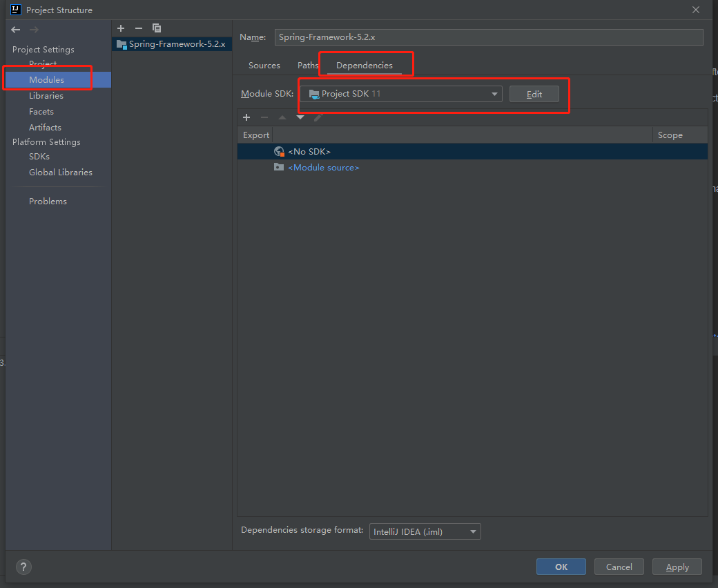Select the <No SDK> dependency row
Viewport: 718px width, 588px height.
click(x=472, y=151)
